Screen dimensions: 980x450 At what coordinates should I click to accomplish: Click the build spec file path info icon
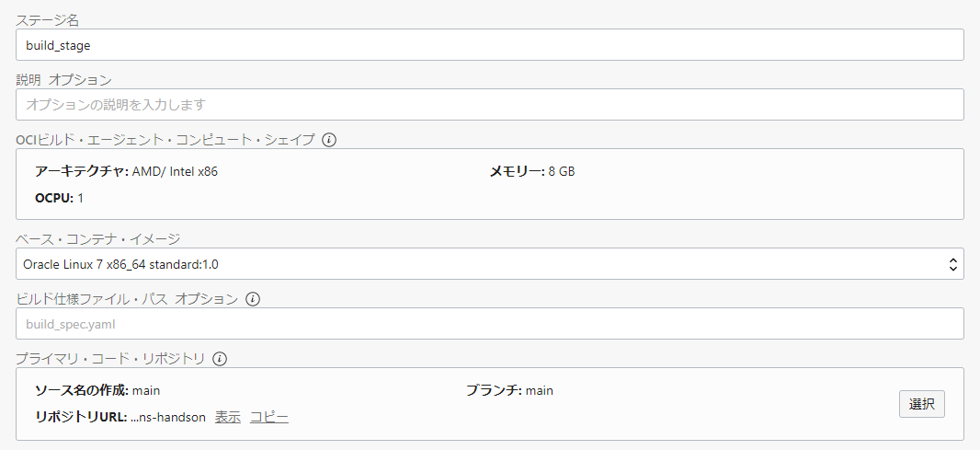(254, 299)
